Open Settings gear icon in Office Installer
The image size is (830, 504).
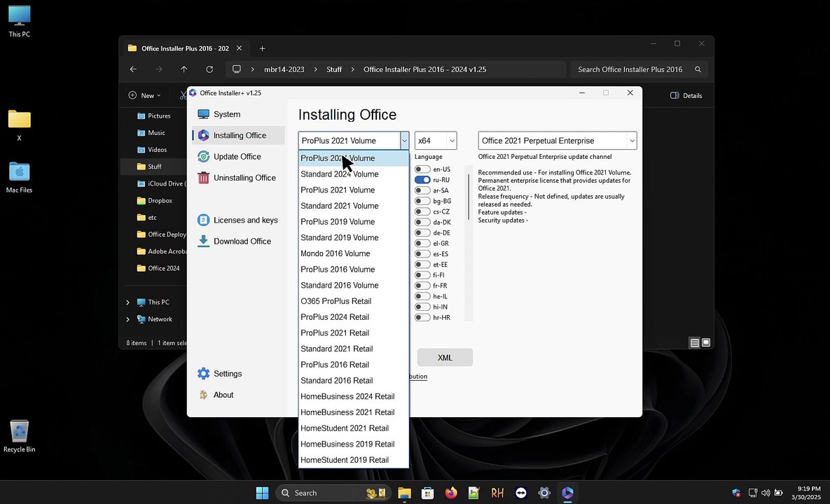coord(203,373)
